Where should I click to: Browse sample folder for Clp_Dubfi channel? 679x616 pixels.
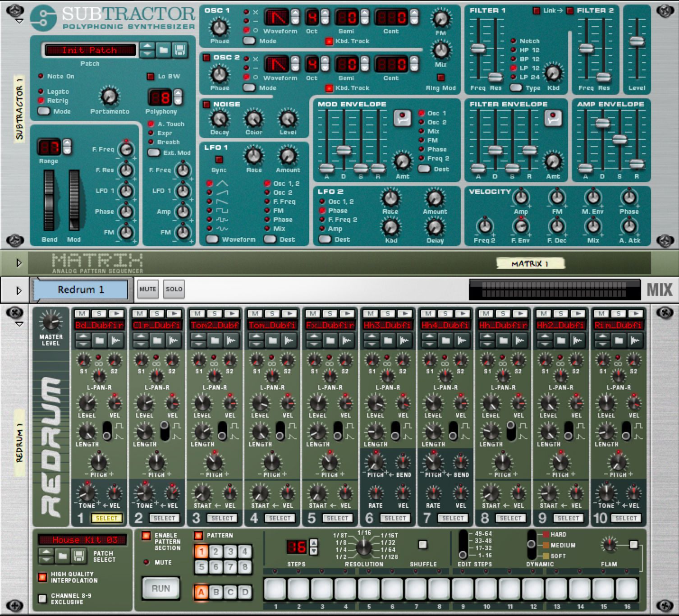(157, 340)
